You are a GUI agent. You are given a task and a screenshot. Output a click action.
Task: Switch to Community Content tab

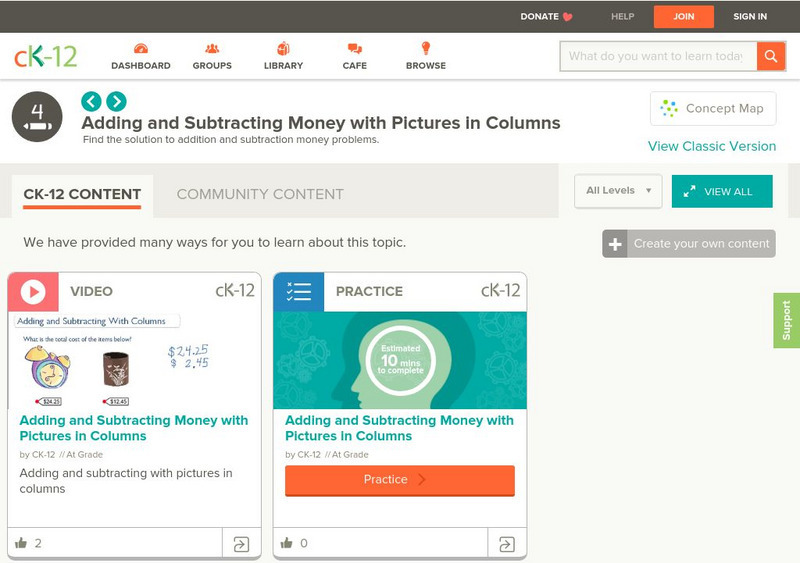click(x=260, y=194)
